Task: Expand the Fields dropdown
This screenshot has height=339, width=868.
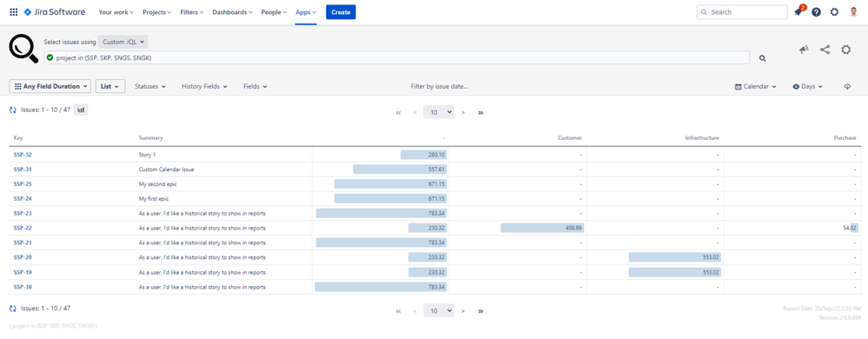Action: click(x=255, y=87)
